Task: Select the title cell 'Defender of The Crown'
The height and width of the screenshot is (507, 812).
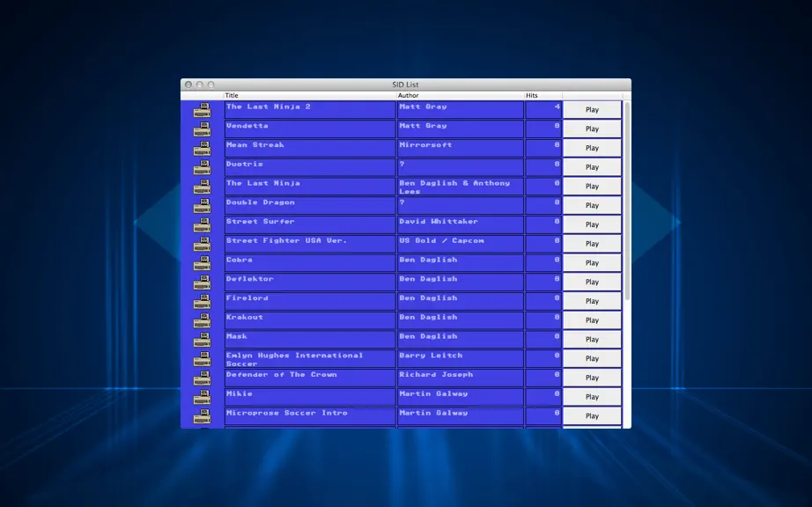Action: tap(310, 378)
